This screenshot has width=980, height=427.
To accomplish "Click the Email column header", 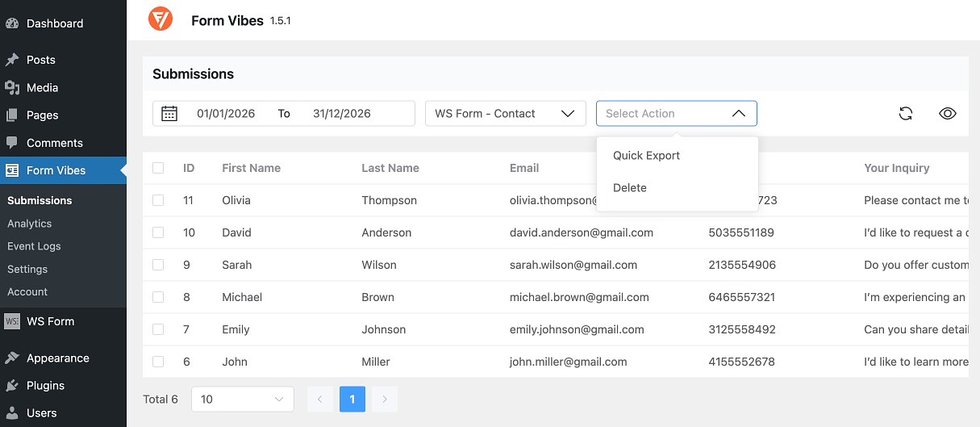I will (524, 168).
